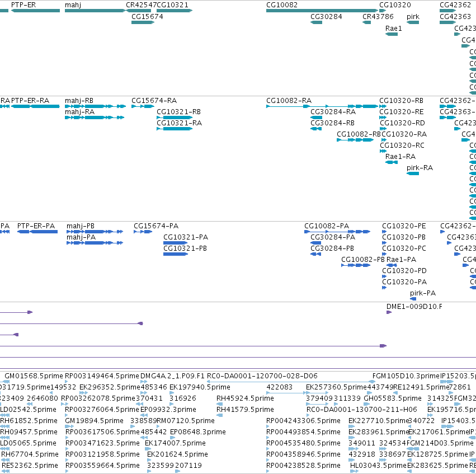The height and width of the screenshot is (474, 476).
Task: Select the DME1-009D10.F feature label
Action: [414, 307]
